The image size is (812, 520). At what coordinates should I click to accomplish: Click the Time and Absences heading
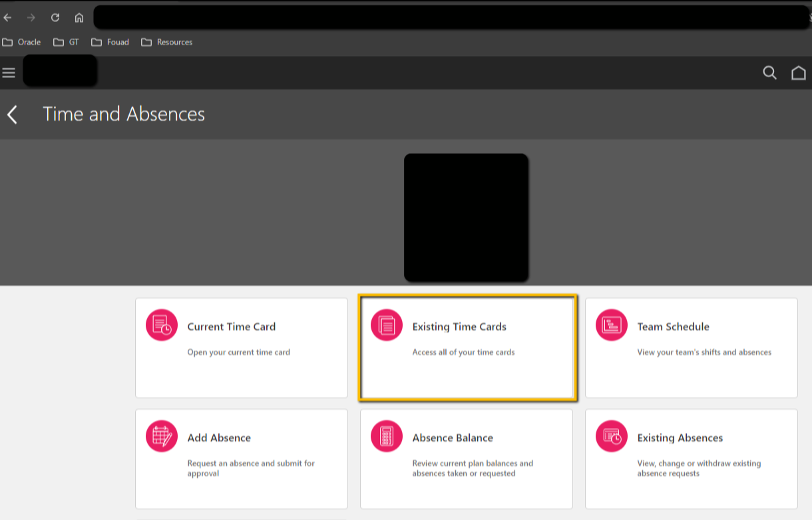click(124, 115)
